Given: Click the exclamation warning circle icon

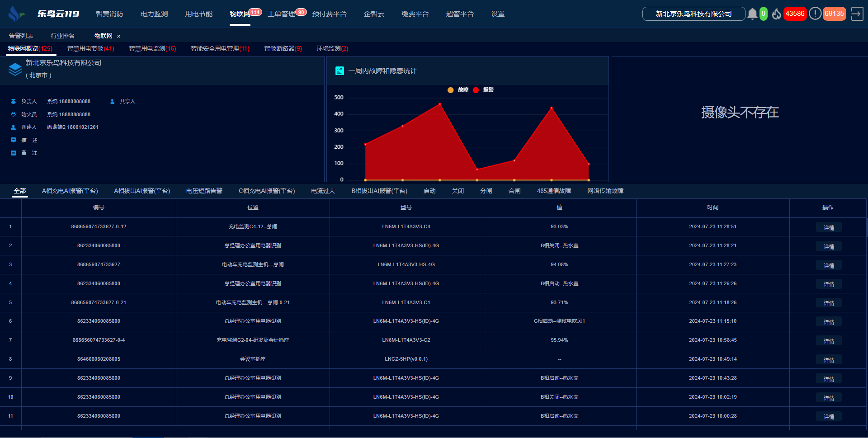Looking at the screenshot, I should click(815, 14).
